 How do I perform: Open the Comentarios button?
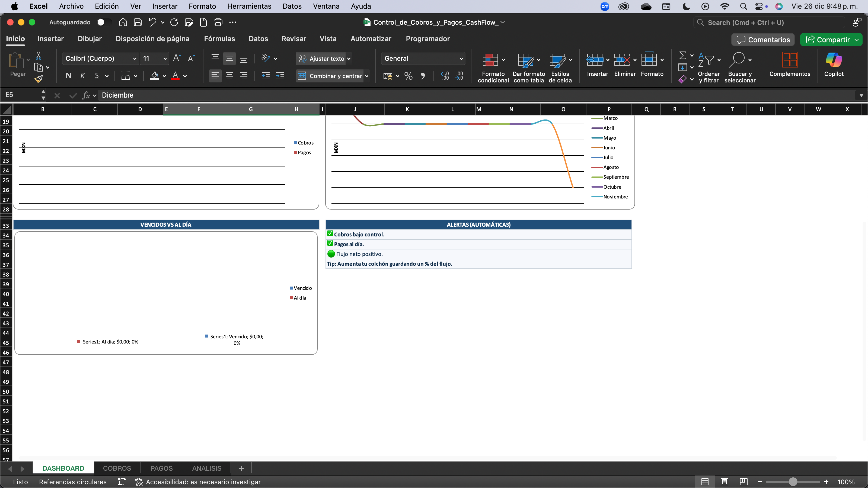tap(763, 40)
